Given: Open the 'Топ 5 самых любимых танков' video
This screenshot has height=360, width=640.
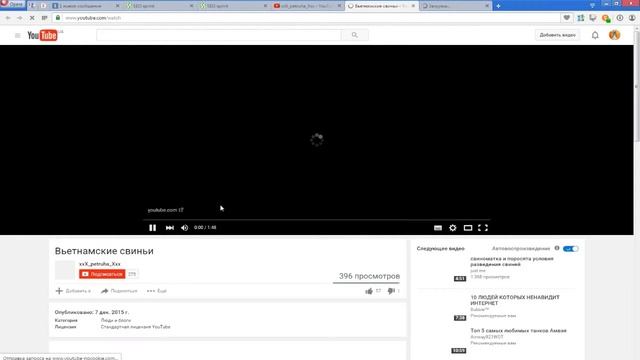Looking at the screenshot, I should click(518, 331).
